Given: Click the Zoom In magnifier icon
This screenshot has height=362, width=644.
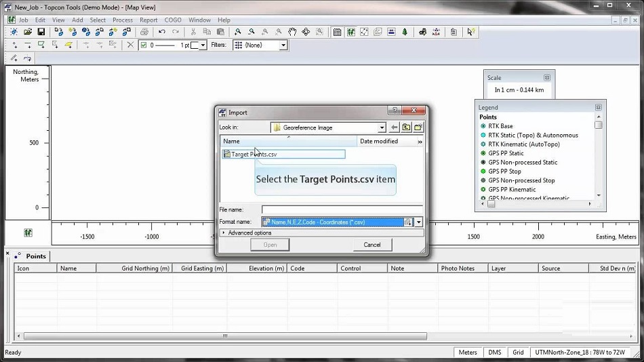Looking at the screenshot, I should pyautogui.click(x=238, y=32).
